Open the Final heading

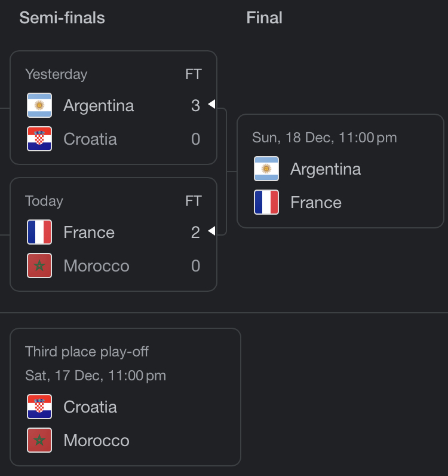[x=264, y=17]
